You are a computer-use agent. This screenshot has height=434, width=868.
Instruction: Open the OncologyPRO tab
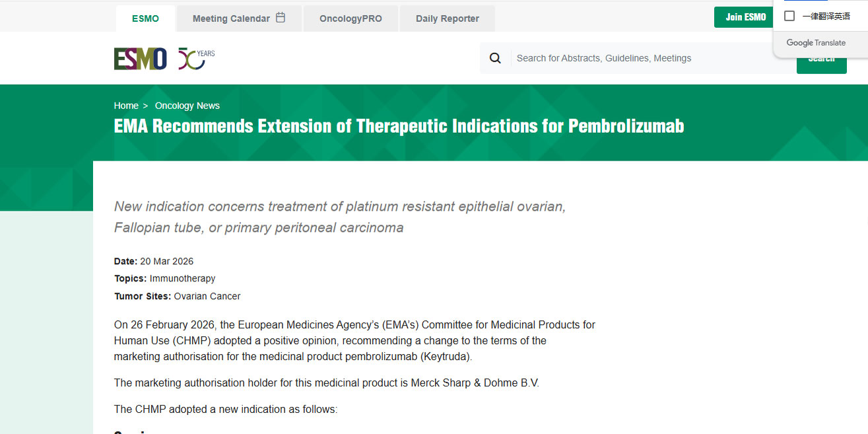pyautogui.click(x=351, y=18)
